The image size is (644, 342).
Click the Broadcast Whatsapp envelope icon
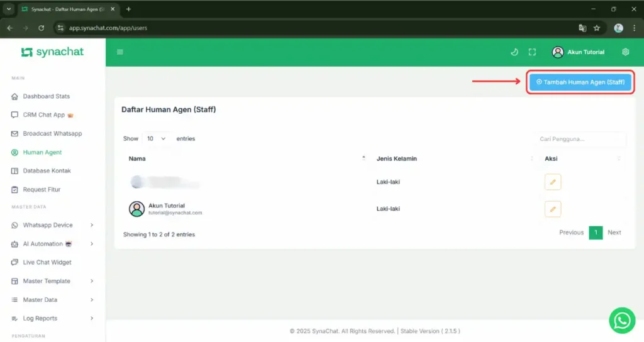coord(15,133)
